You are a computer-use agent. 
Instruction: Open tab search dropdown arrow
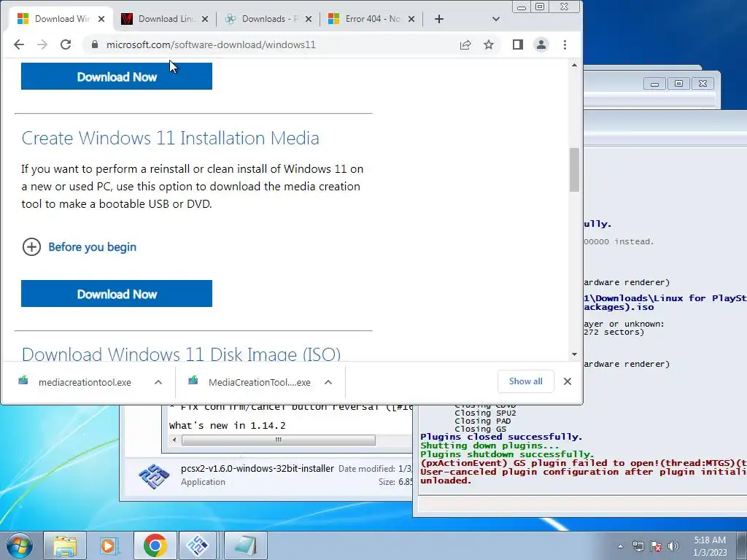pyautogui.click(x=496, y=19)
